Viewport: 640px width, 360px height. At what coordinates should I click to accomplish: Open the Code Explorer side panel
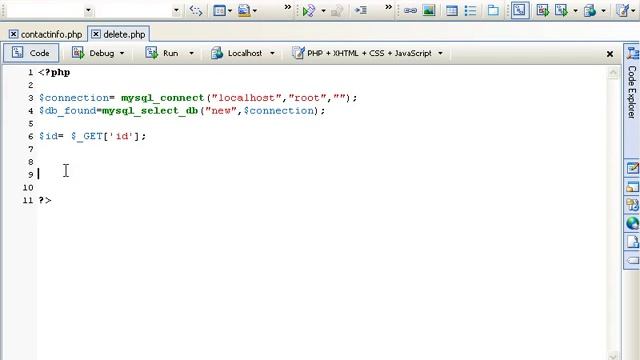[632, 92]
